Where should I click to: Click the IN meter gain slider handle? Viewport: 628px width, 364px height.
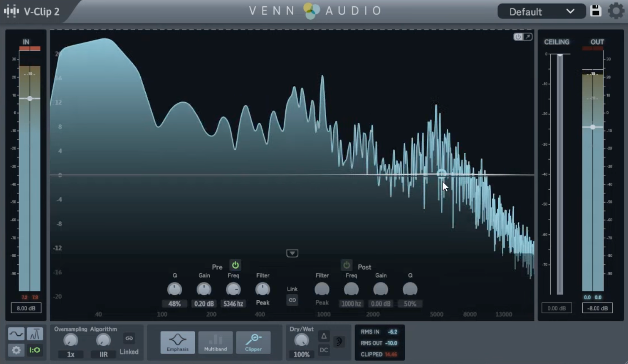tap(30, 98)
